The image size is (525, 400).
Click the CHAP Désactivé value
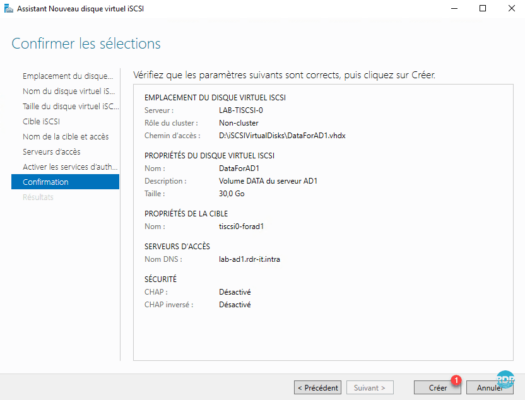tap(235, 292)
